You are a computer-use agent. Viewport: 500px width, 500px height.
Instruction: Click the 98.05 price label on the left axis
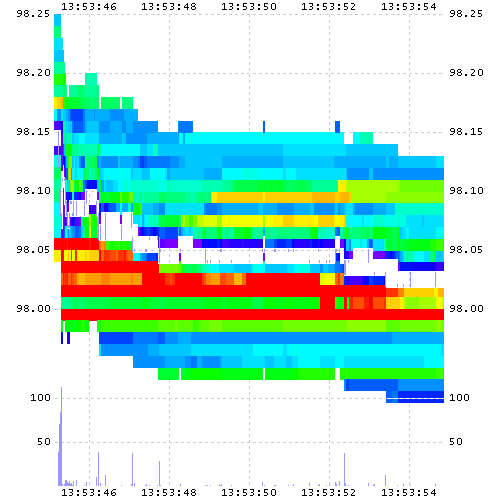click(x=33, y=250)
